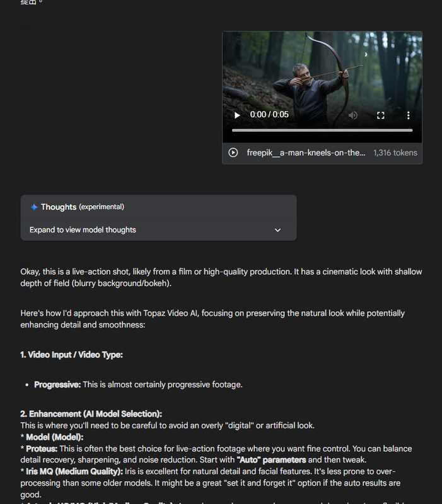Click the blue sparkle icon next to Thoughts
This screenshot has width=442, height=504.
click(x=34, y=207)
